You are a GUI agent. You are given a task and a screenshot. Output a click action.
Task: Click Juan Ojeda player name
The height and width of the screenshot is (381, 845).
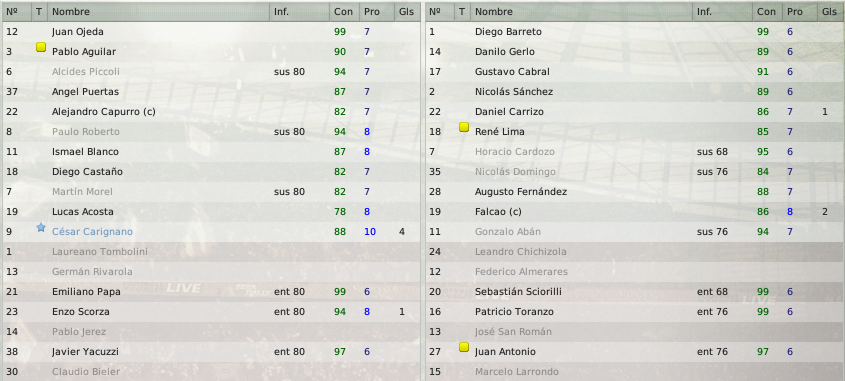[78, 32]
